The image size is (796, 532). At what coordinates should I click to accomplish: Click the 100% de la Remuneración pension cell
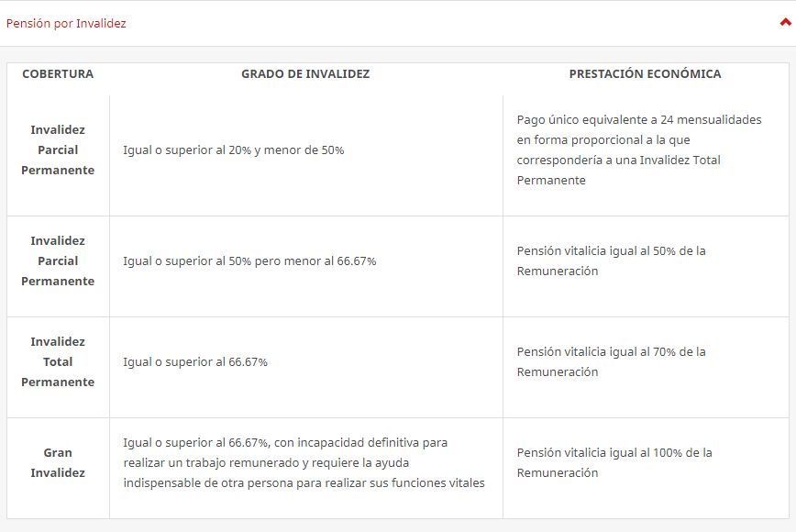(614, 463)
